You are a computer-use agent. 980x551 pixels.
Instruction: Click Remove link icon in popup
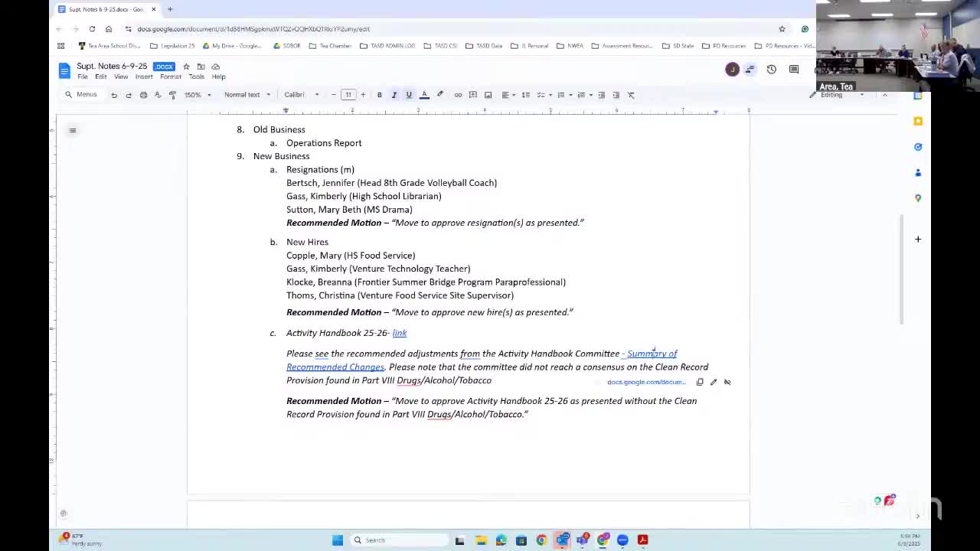[727, 382]
